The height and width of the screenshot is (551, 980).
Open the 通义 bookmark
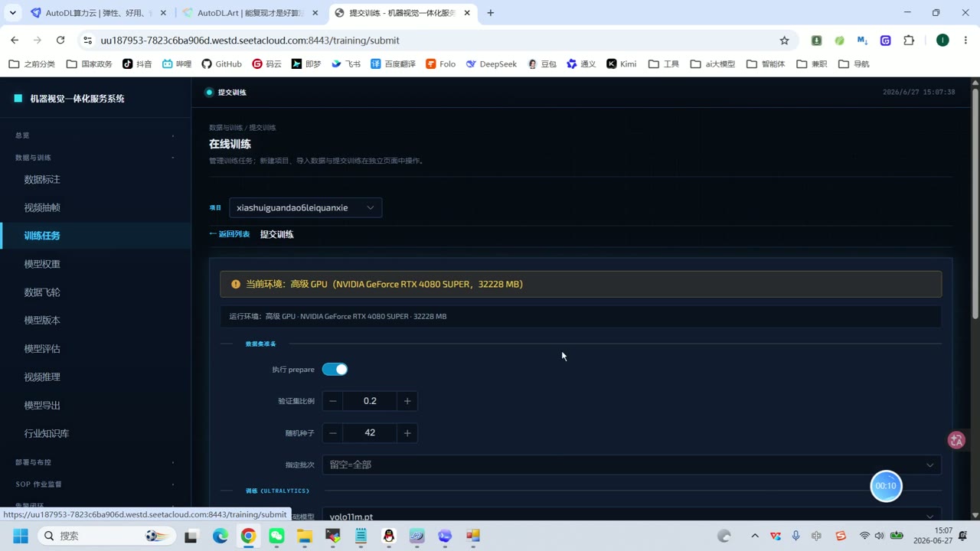click(x=581, y=64)
